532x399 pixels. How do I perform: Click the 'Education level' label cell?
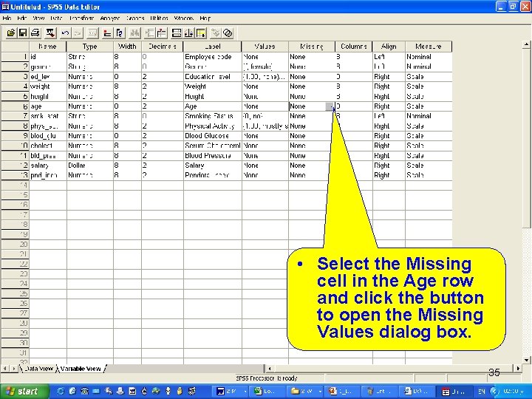(x=212, y=77)
